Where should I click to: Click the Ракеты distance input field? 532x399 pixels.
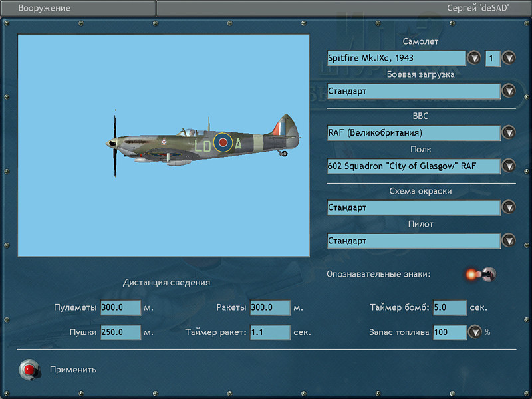click(x=270, y=307)
